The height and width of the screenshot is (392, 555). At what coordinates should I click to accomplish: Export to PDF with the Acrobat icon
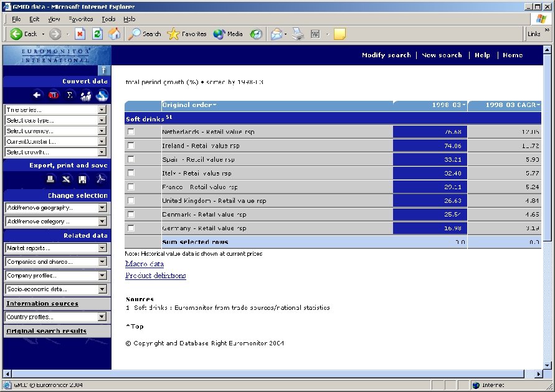coord(100,179)
